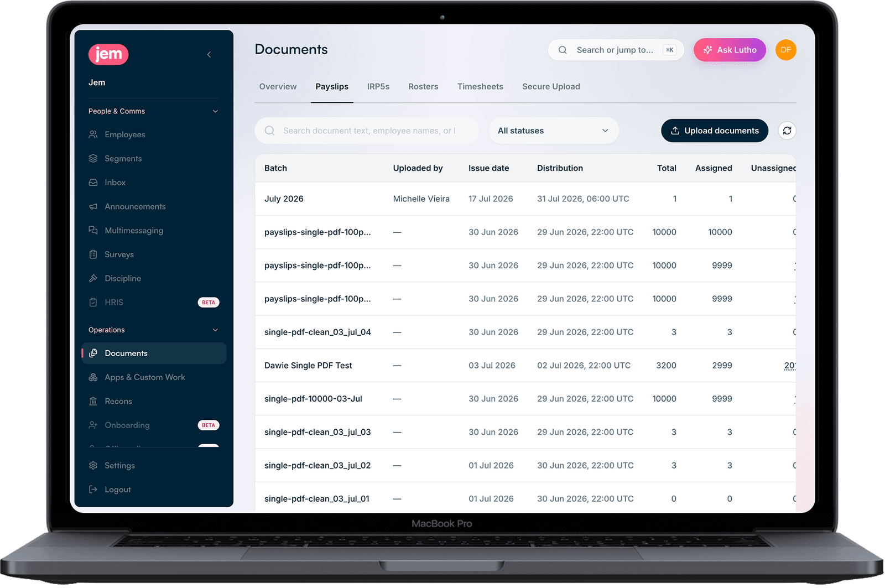Switch to the Rosters tab
Viewport: 885px width, 588px height.
tap(423, 86)
